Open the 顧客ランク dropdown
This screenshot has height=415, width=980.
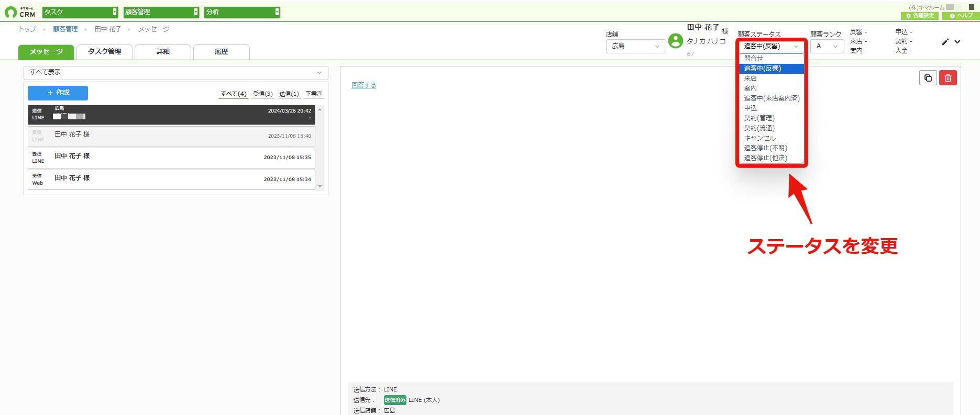pos(827,46)
